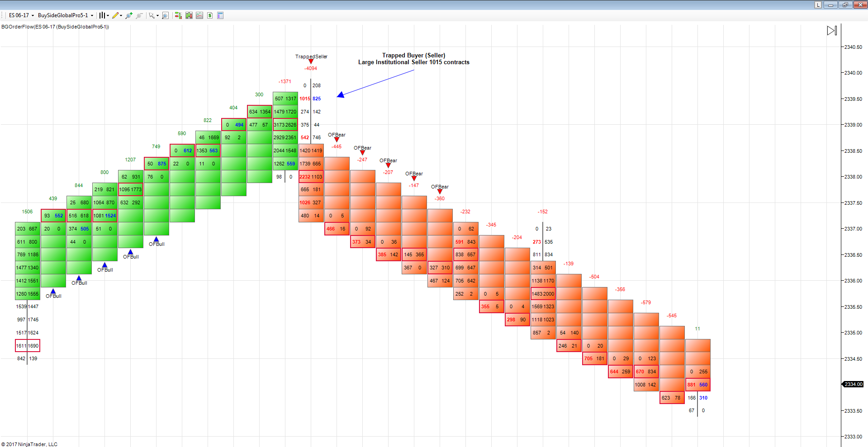Click the 2340.50 price axis label
This screenshot has width=868, height=447.
pyautogui.click(x=853, y=47)
